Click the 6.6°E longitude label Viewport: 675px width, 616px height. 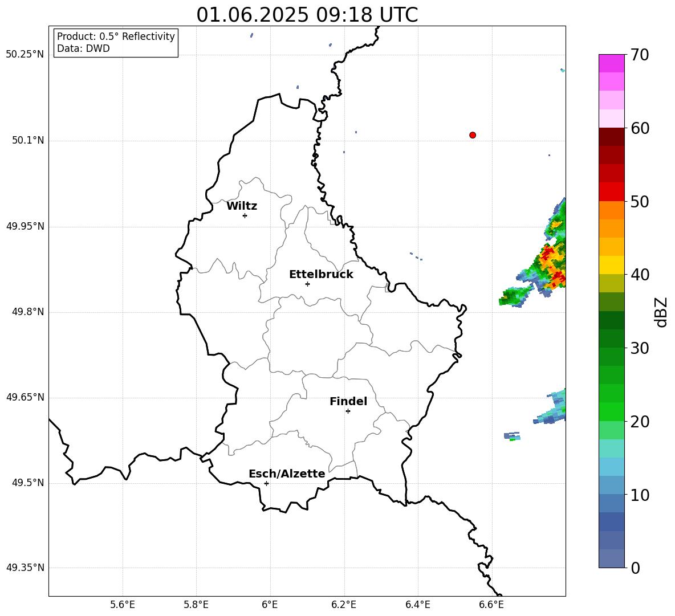tap(491, 605)
